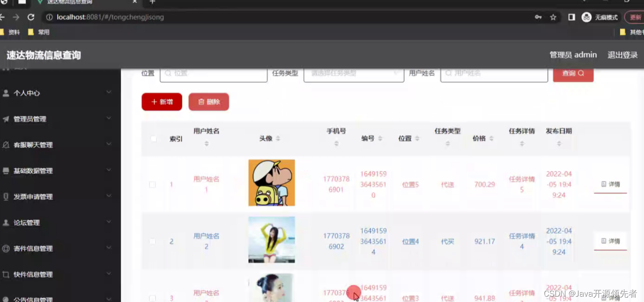Image resolution: width=644 pixels, height=302 pixels.
Task: Click the 700.29 price cell
Action: coord(484,184)
